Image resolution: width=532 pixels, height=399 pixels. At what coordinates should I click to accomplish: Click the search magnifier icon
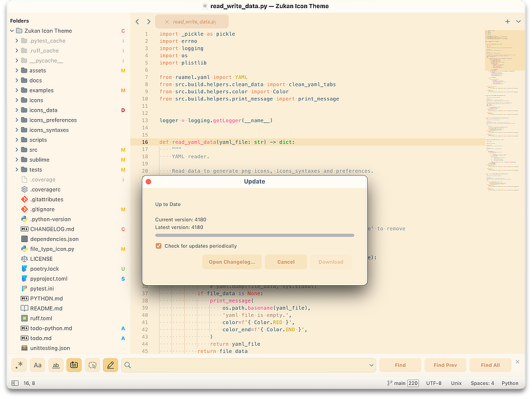pos(128,365)
